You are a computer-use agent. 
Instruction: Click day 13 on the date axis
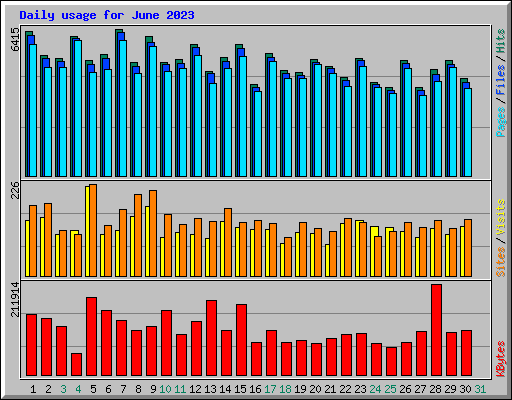pos(210,389)
